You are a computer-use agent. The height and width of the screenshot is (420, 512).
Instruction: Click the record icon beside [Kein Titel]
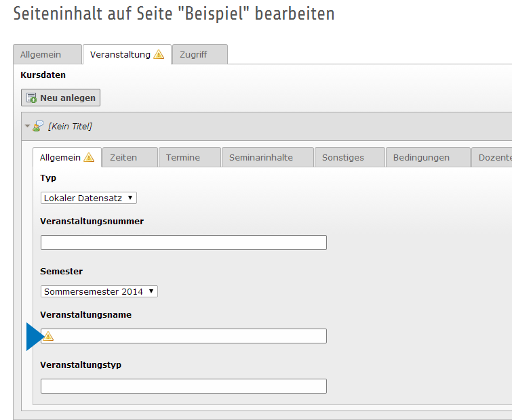click(x=39, y=126)
